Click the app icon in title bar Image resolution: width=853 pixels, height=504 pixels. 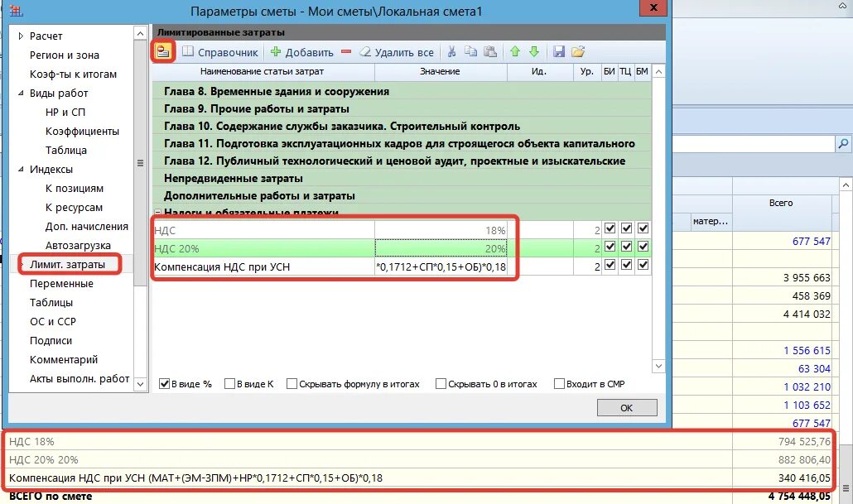16,10
